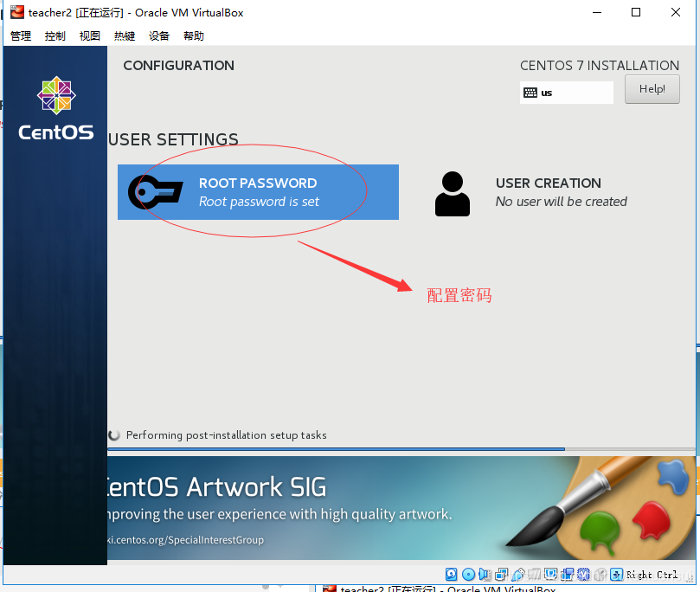700x592 pixels.
Task: Click the root password key icon
Action: [156, 192]
